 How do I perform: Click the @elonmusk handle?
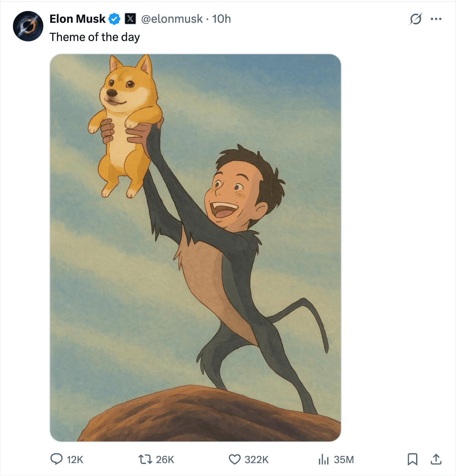[171, 19]
